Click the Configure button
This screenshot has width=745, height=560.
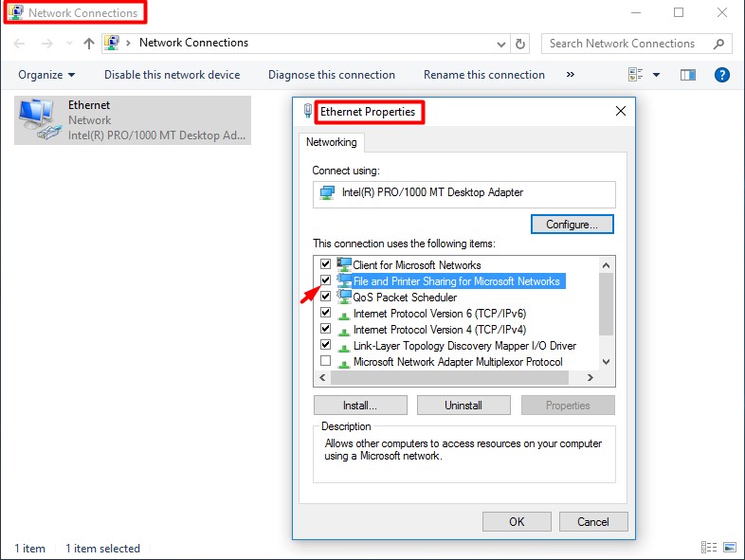click(x=572, y=225)
